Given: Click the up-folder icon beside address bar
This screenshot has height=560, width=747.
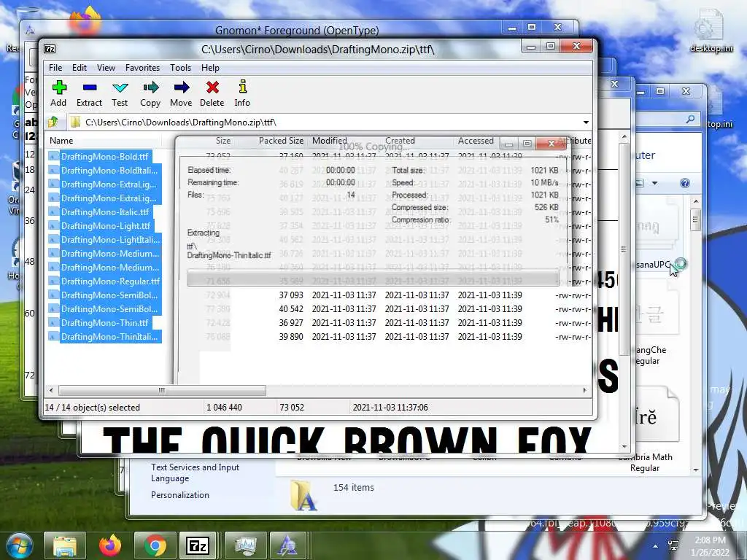Looking at the screenshot, I should click(x=53, y=122).
